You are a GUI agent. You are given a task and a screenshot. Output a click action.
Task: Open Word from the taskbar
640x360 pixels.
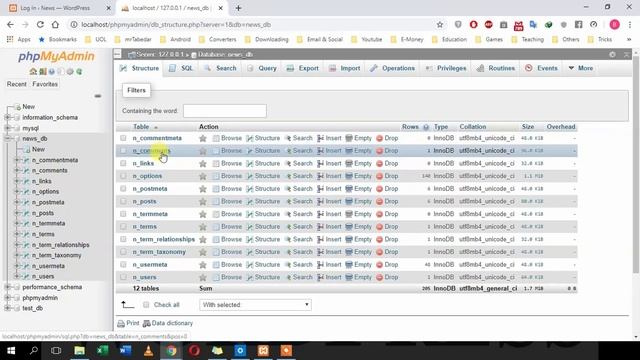pos(125,351)
